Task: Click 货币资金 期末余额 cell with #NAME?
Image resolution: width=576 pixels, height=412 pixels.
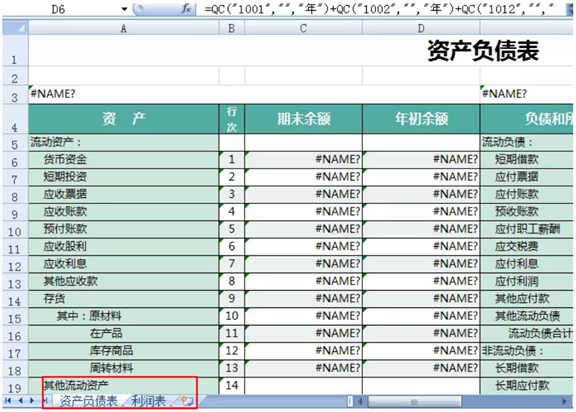Action: pos(303,159)
